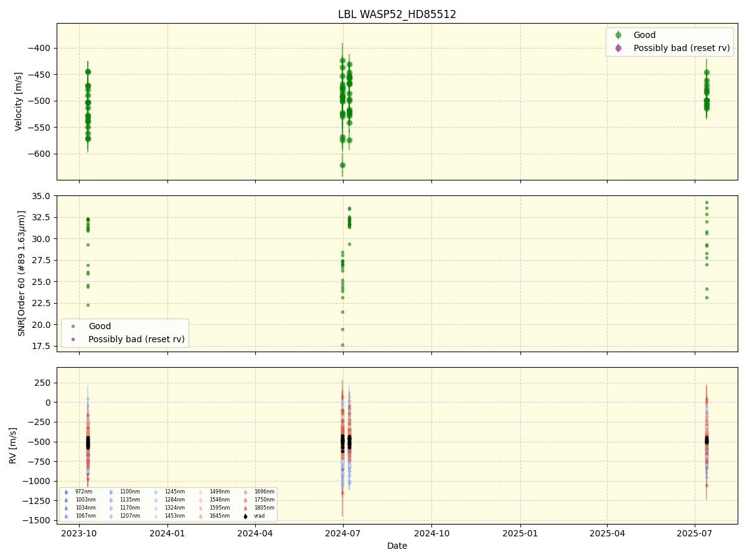The height and width of the screenshot is (560, 747).
Task: Click the 2025-07 date tick label
Action: (695, 533)
